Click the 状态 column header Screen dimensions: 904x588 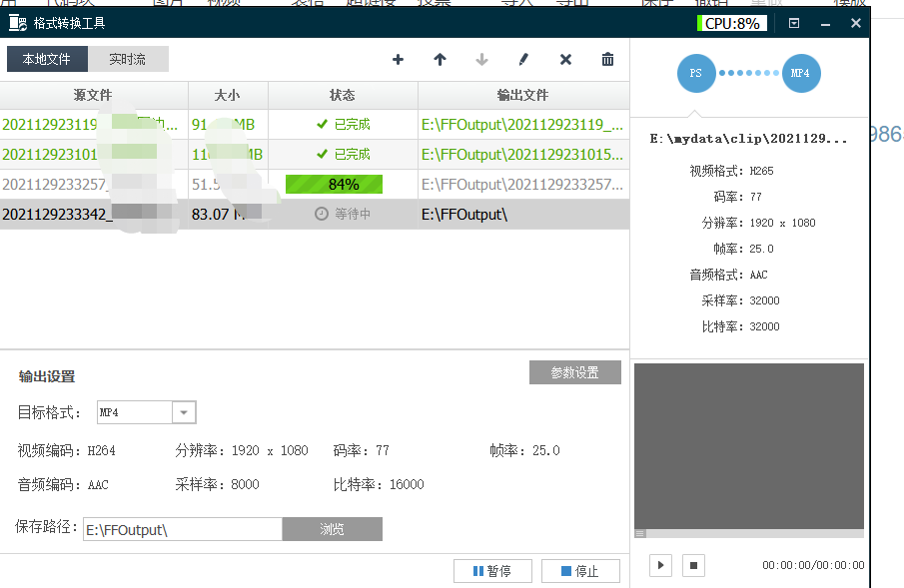[x=343, y=95]
